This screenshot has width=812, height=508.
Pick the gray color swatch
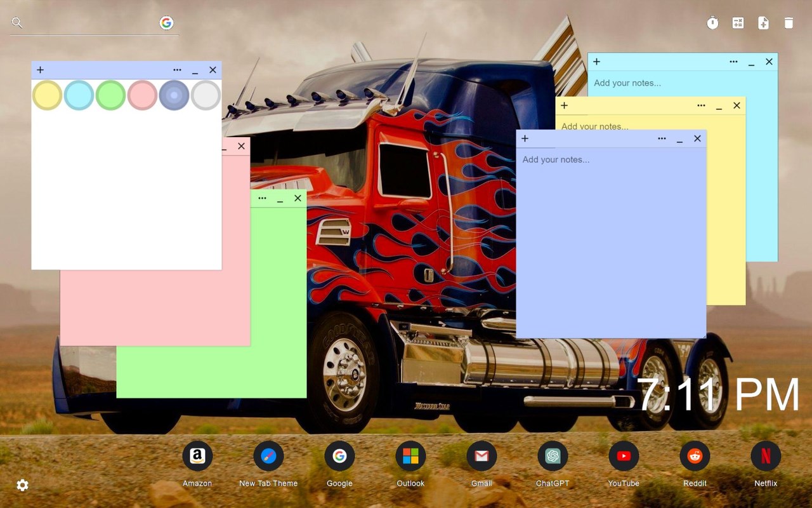(x=206, y=95)
